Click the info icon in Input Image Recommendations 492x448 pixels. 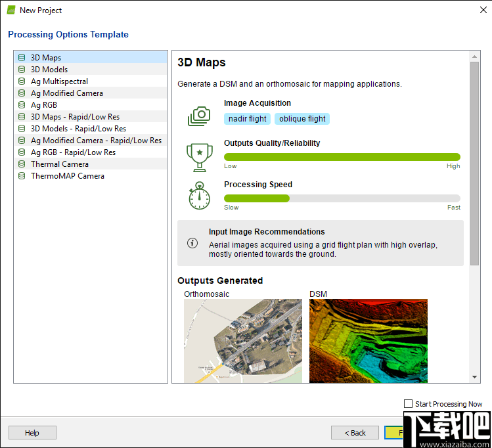pyautogui.click(x=192, y=243)
